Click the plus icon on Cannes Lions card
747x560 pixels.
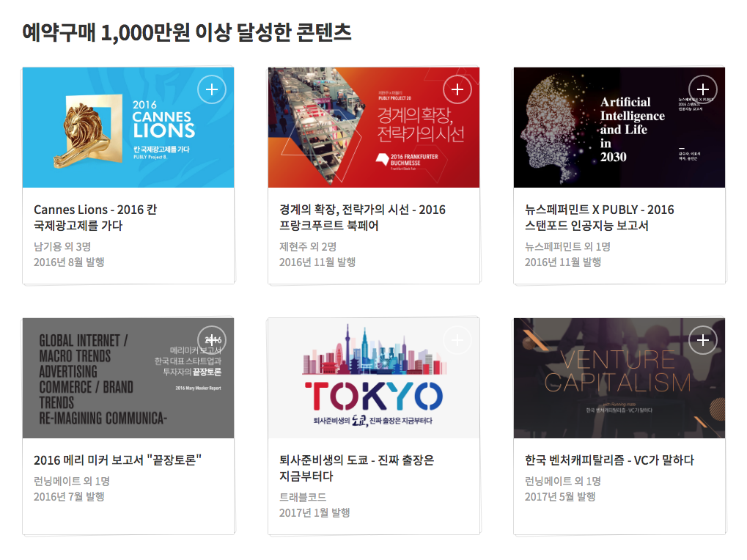point(212,89)
